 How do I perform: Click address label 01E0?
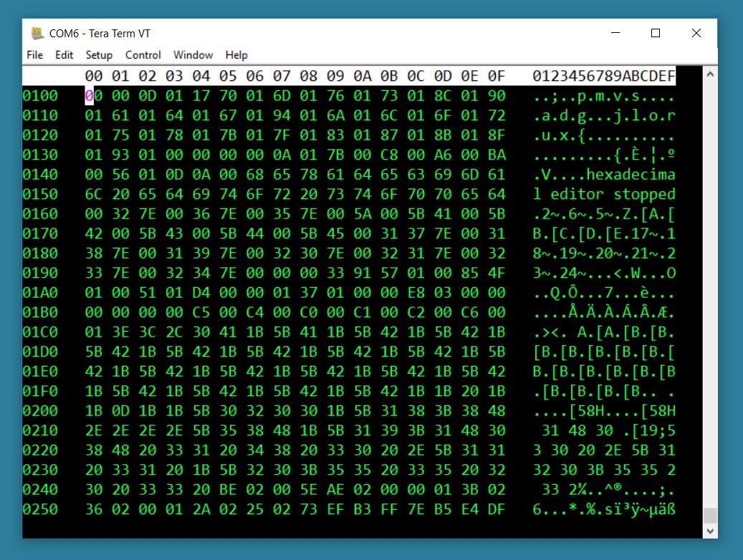pyautogui.click(x=40, y=372)
